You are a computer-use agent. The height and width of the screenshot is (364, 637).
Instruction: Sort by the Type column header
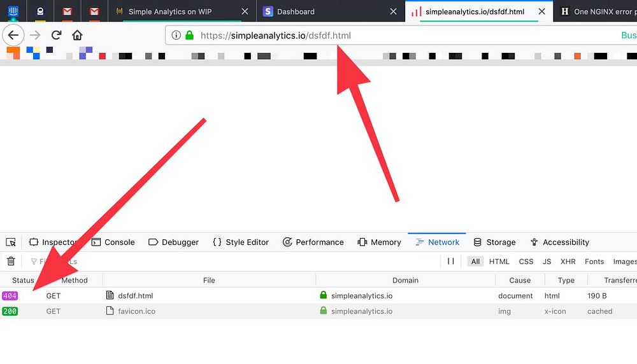(566, 280)
